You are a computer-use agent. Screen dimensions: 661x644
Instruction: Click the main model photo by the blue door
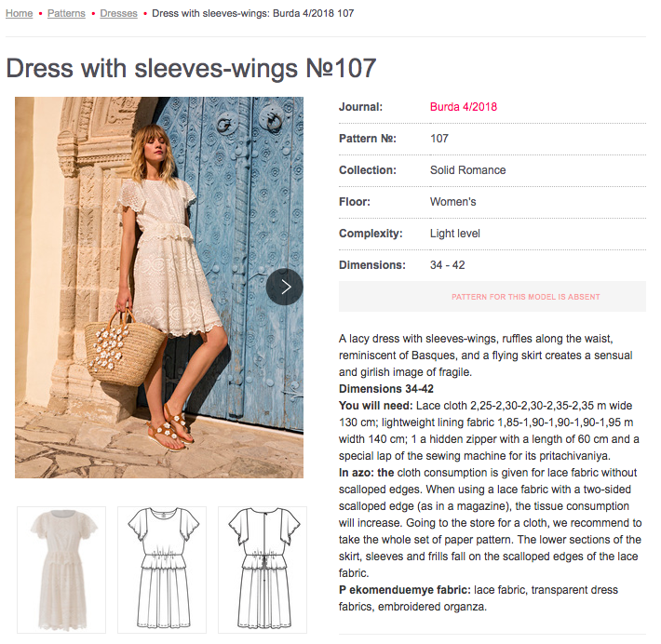(159, 288)
